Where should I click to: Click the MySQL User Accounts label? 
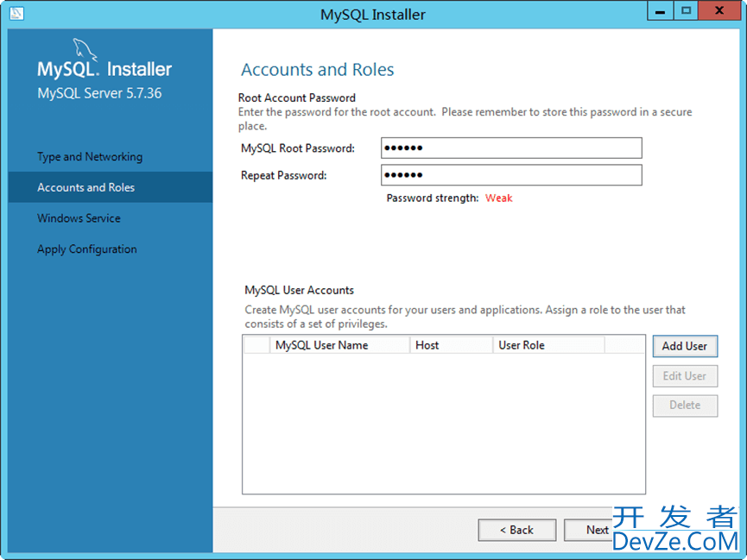click(299, 290)
